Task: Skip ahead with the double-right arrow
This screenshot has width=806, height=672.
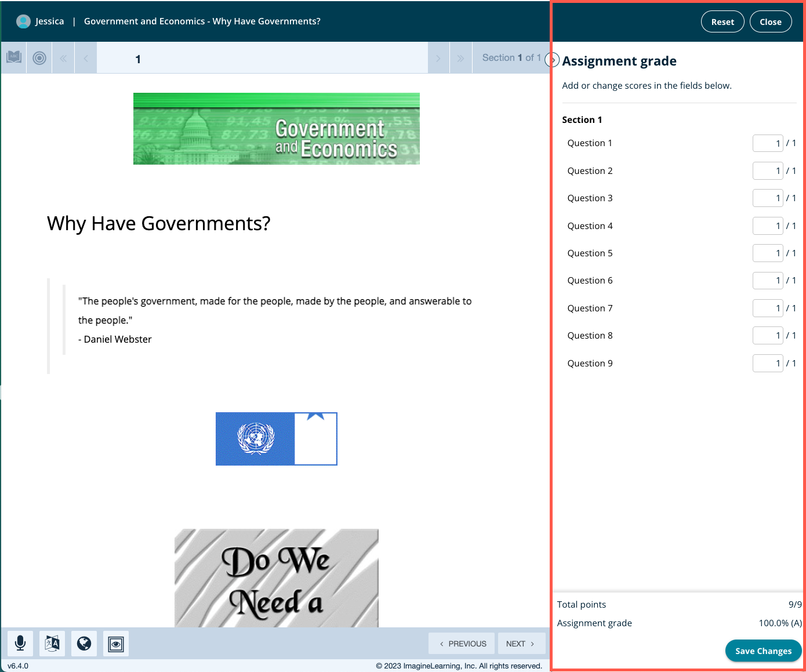Action: 460,57
